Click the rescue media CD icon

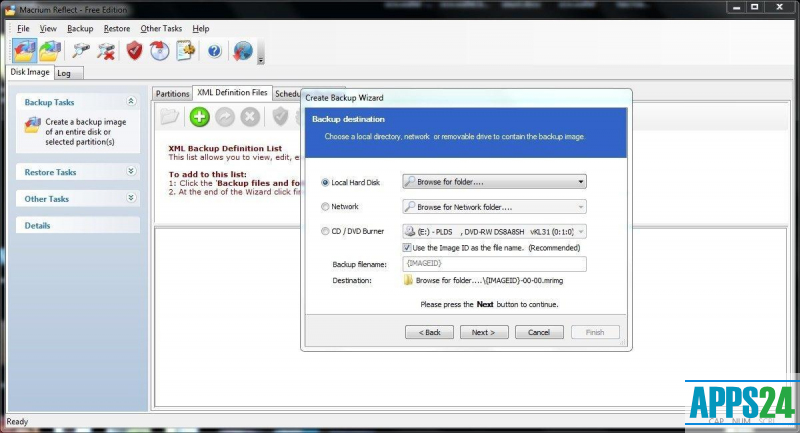(x=159, y=51)
